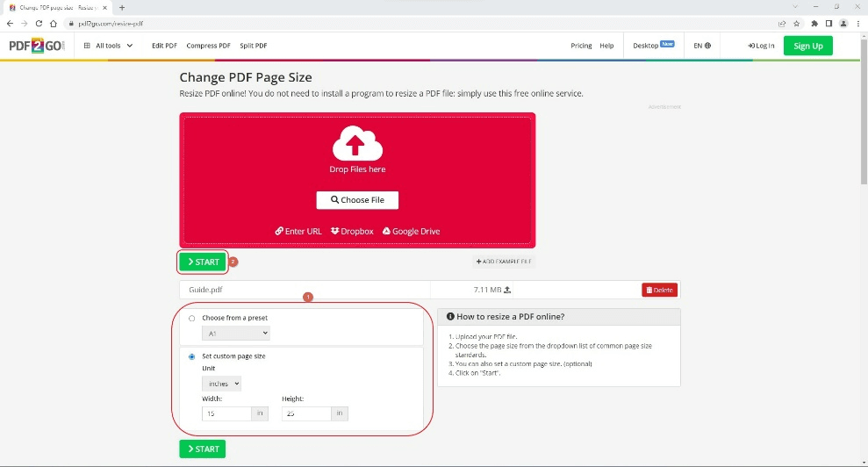
Task: Open the tab search chevron in title bar
Action: pos(795,7)
